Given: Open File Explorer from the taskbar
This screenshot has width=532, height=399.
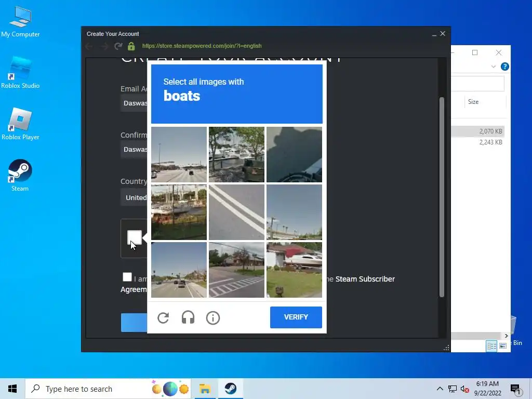Looking at the screenshot, I should [205, 389].
